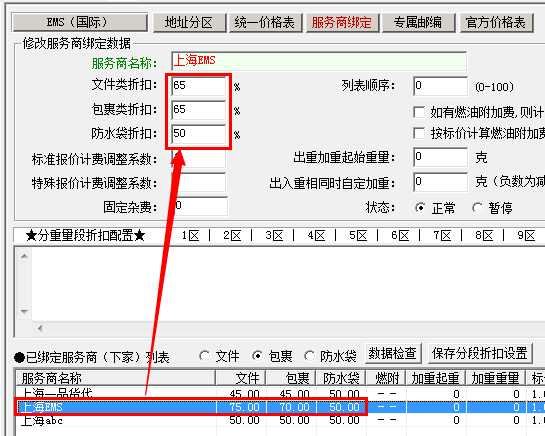Click 保存分段折扣设置 button
This screenshot has width=545, height=436.
[480, 353]
